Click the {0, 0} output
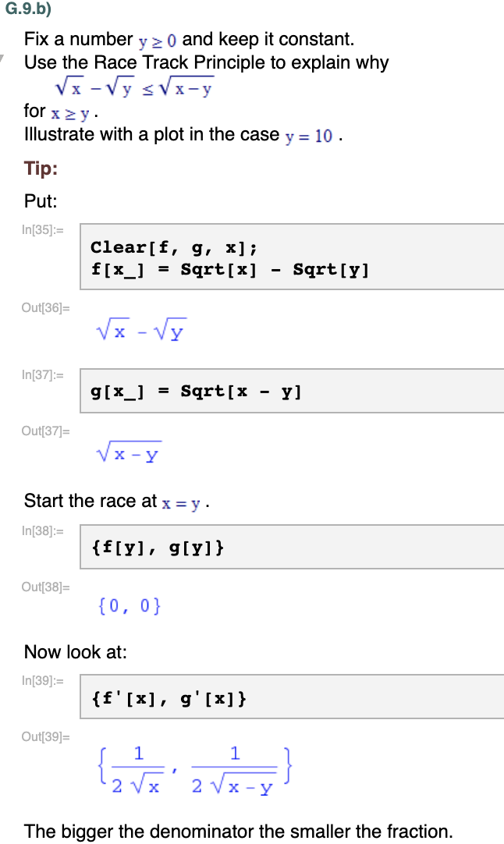Image resolution: width=504 pixels, height=844 pixels. (x=130, y=606)
